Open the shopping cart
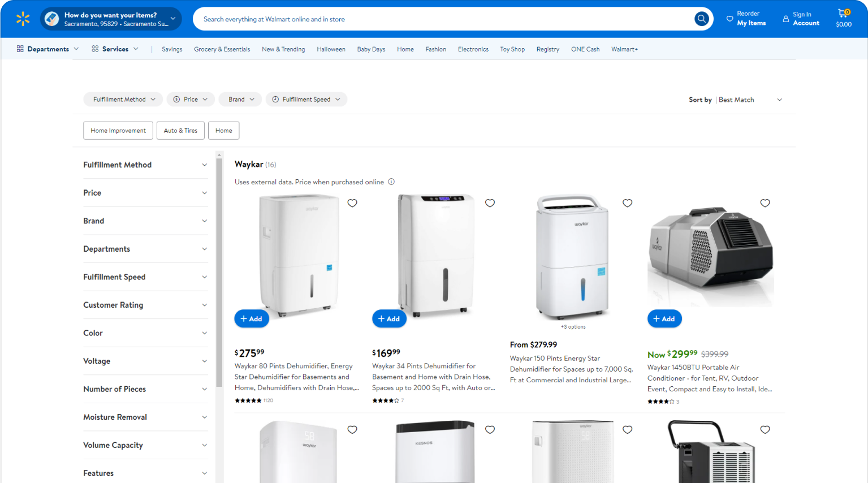The width and height of the screenshot is (868, 483). tap(844, 18)
